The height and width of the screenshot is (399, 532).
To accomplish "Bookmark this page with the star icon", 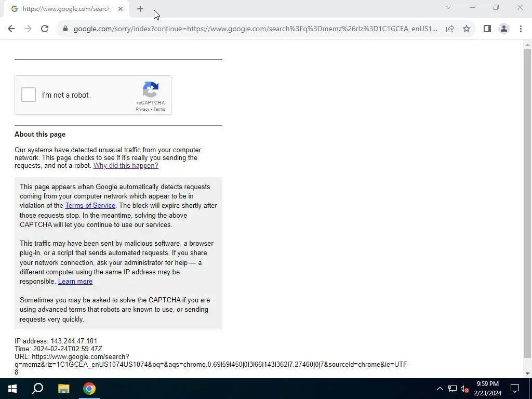I will [467, 29].
